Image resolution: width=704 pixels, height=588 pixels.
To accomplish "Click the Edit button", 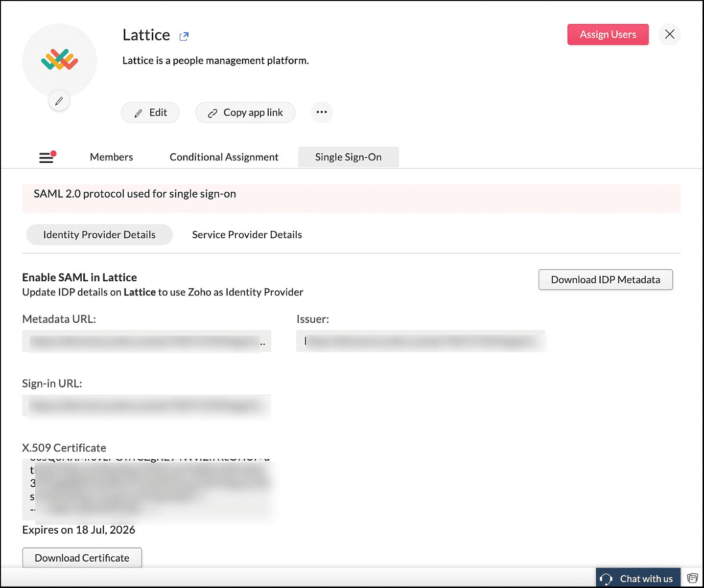I will pyautogui.click(x=150, y=113).
